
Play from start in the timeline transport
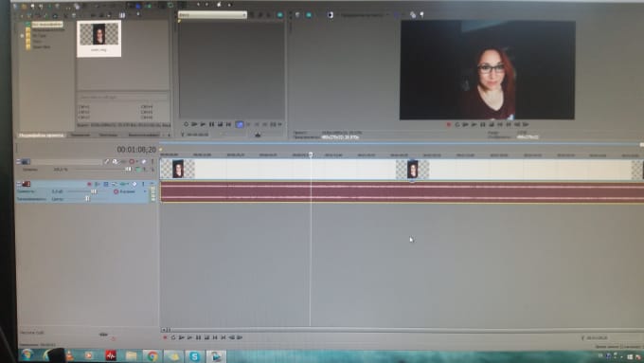(x=182, y=337)
